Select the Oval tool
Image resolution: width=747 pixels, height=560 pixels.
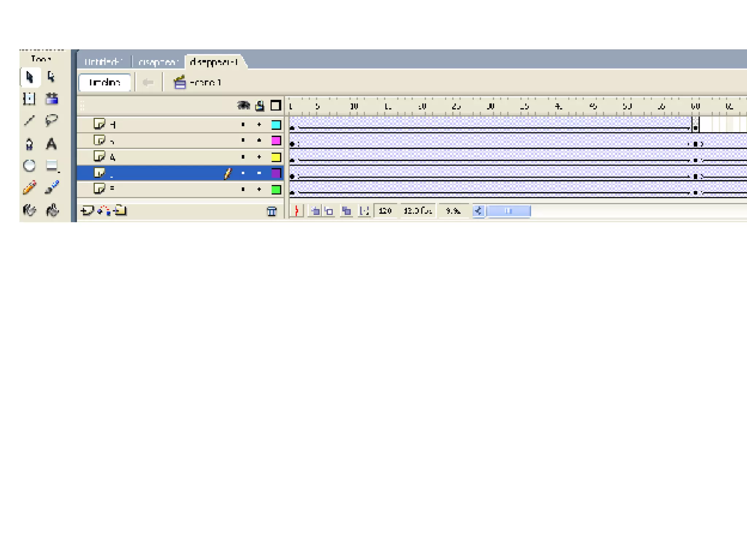pyautogui.click(x=29, y=166)
